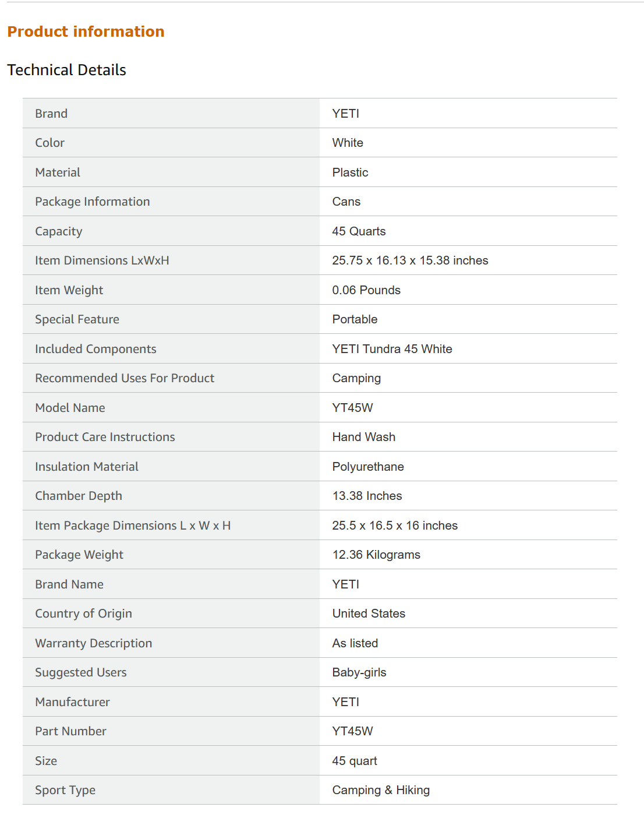The width and height of the screenshot is (644, 832).
Task: Click the Special Feature value Portable
Action: click(355, 319)
